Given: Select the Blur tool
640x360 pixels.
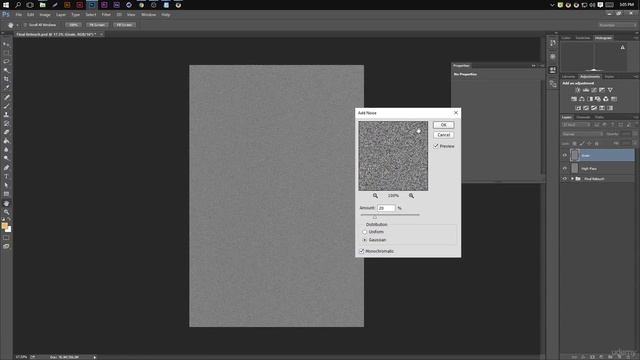Looking at the screenshot, I should click(x=6, y=149).
